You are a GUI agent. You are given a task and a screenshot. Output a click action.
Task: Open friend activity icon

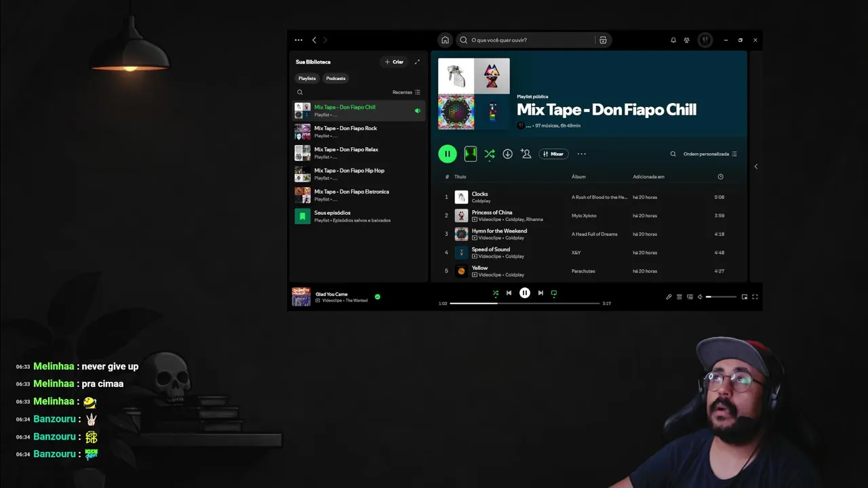pyautogui.click(x=687, y=40)
